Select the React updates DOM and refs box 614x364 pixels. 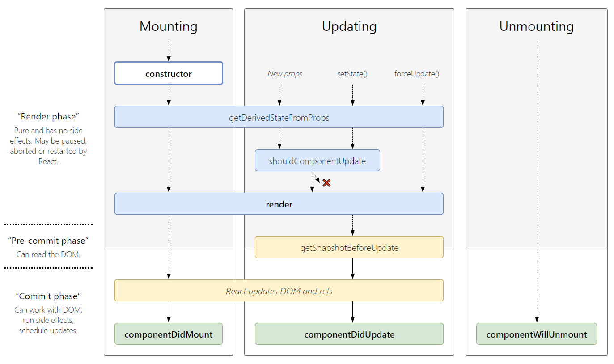pyautogui.click(x=279, y=290)
